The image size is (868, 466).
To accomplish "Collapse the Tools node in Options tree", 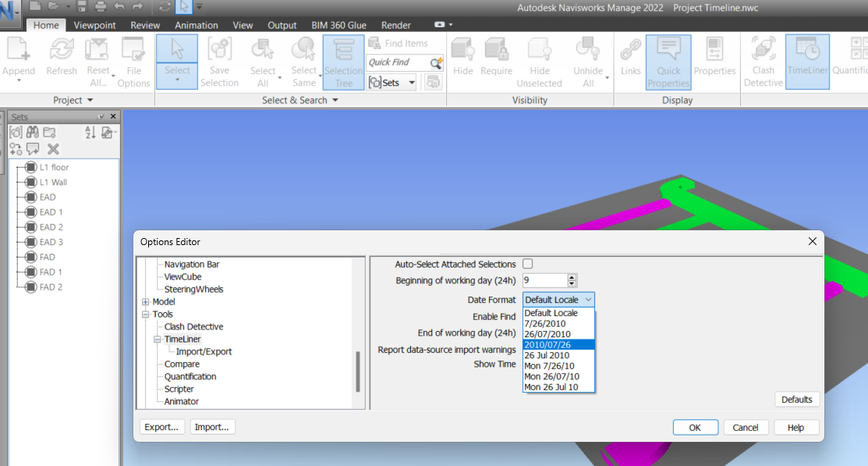I will click(144, 314).
